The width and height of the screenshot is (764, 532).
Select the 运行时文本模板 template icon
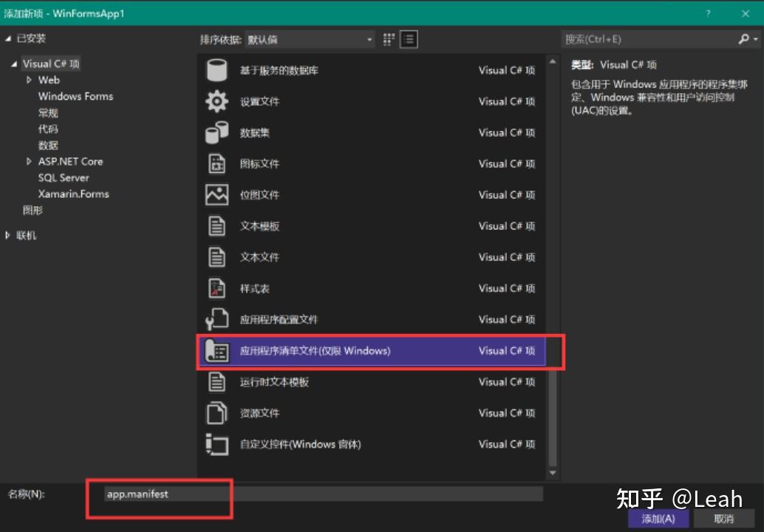pyautogui.click(x=217, y=382)
